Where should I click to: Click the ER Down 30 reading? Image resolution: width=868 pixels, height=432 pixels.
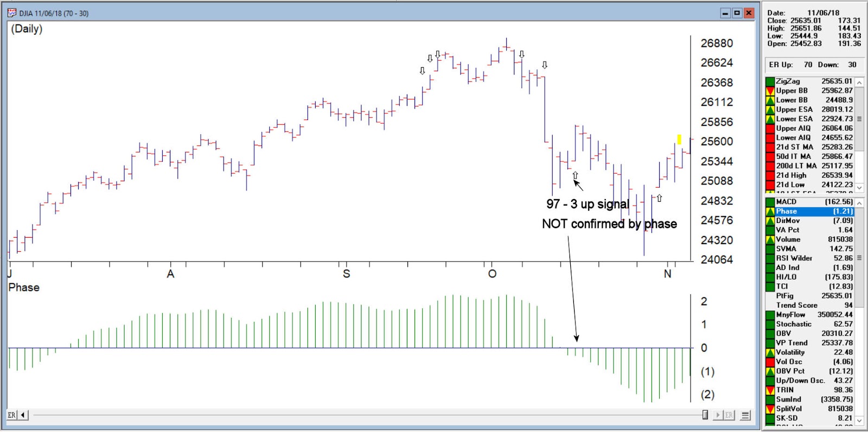point(852,65)
